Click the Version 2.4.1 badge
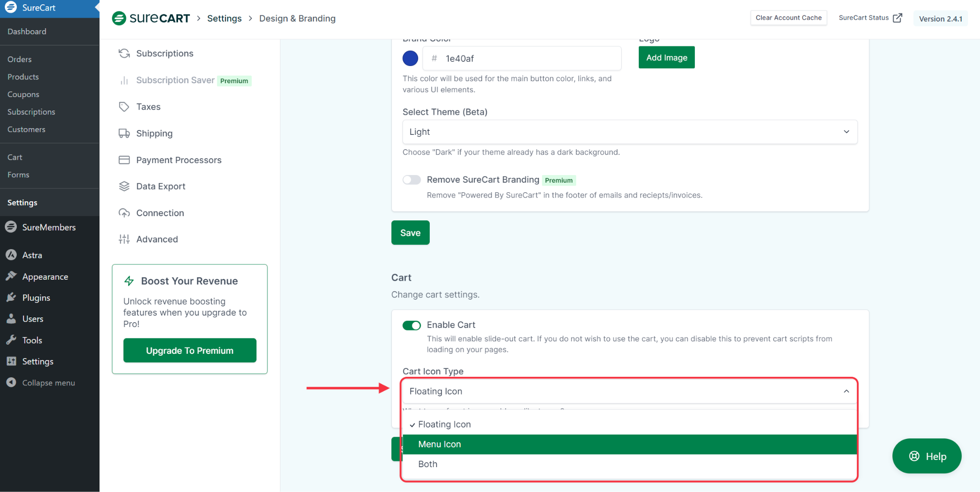Image resolution: width=980 pixels, height=492 pixels. pos(940,19)
